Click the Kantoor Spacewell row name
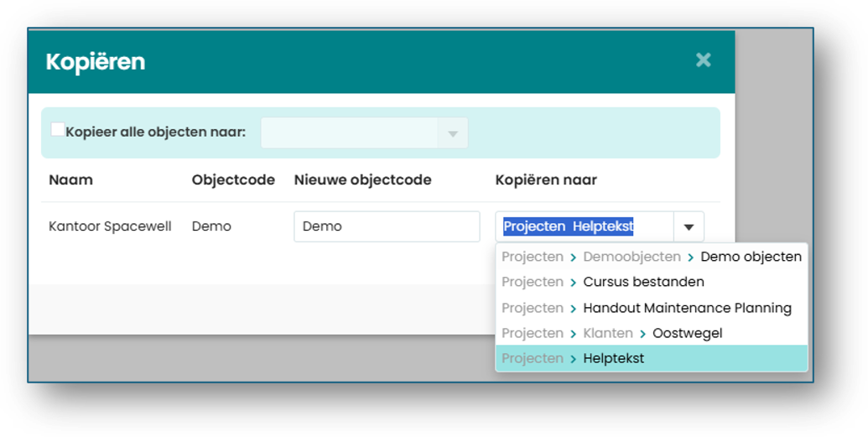 pyautogui.click(x=110, y=226)
